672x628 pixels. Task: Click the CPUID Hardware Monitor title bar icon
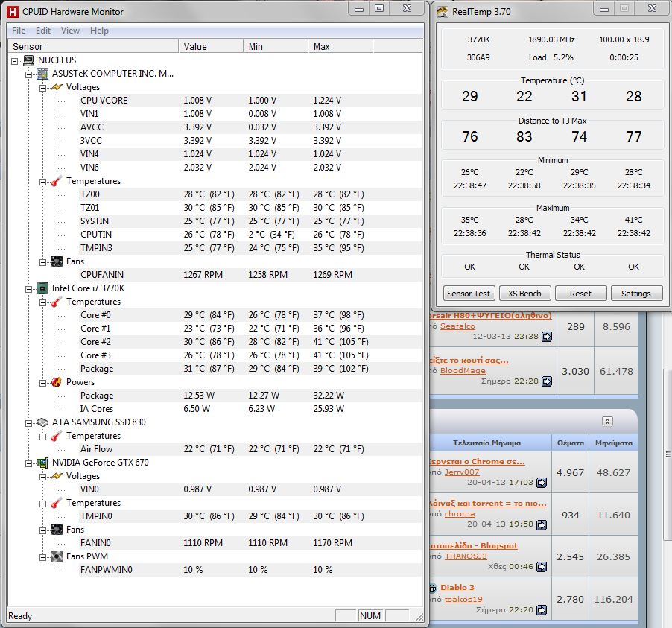coord(13,12)
